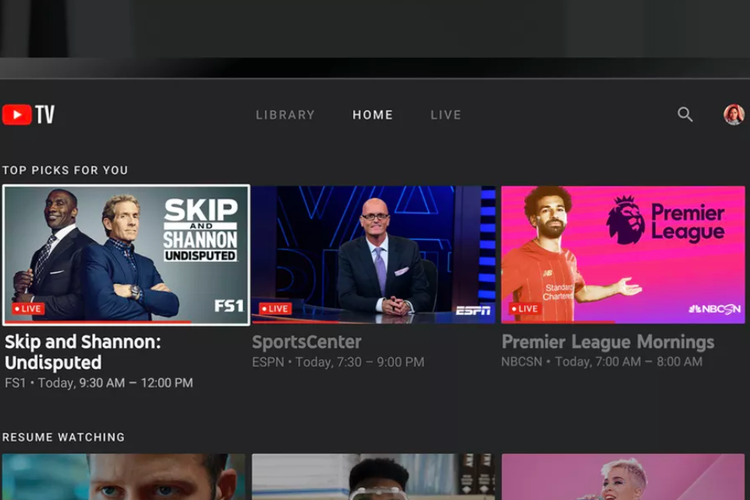Viewport: 750px width, 500px height.
Task: Open the SportsCenter title link
Action: coord(307,342)
